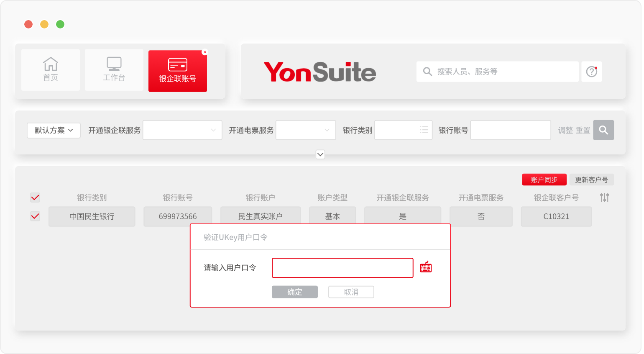Switch to the 首页 home tab
Image resolution: width=644 pixels, height=354 pixels.
coord(51,70)
